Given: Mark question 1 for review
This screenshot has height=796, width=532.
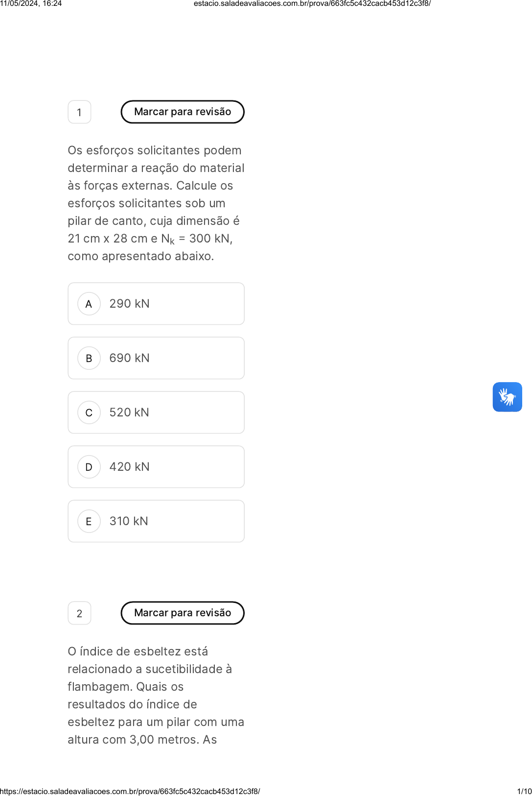Looking at the screenshot, I should [183, 112].
